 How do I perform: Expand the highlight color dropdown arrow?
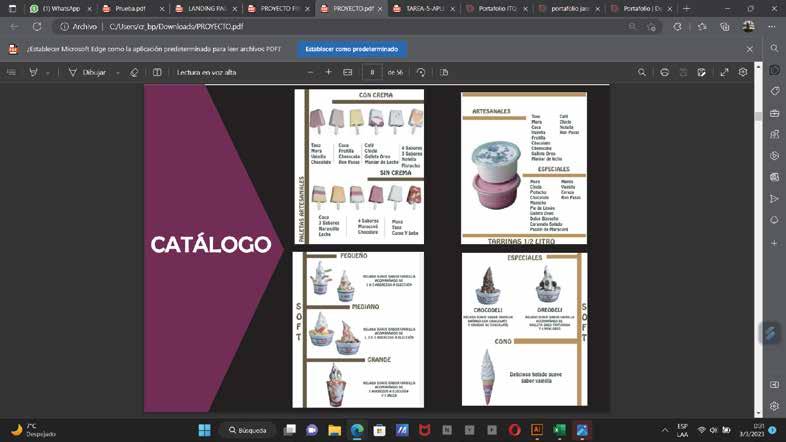point(48,73)
